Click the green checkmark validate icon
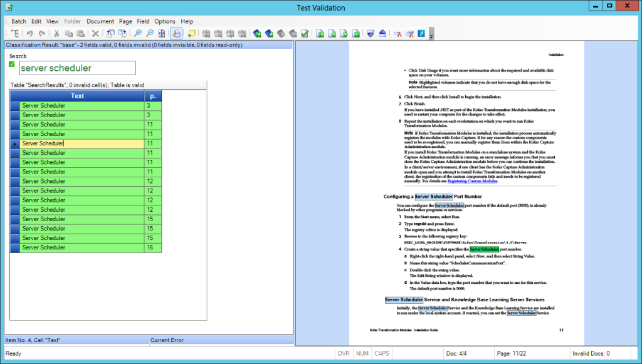Image resolution: width=642 pixels, height=364 pixels. [x=305, y=34]
